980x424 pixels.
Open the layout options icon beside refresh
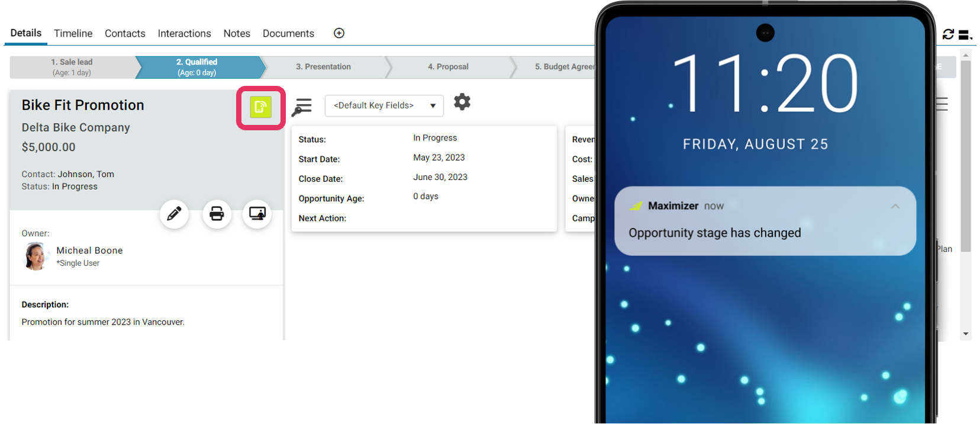[965, 35]
